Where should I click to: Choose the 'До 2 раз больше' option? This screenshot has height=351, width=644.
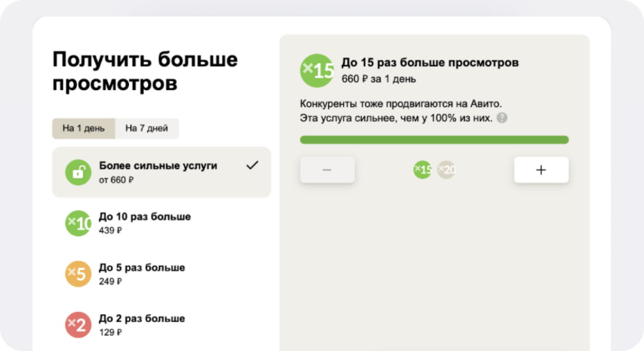[162, 325]
